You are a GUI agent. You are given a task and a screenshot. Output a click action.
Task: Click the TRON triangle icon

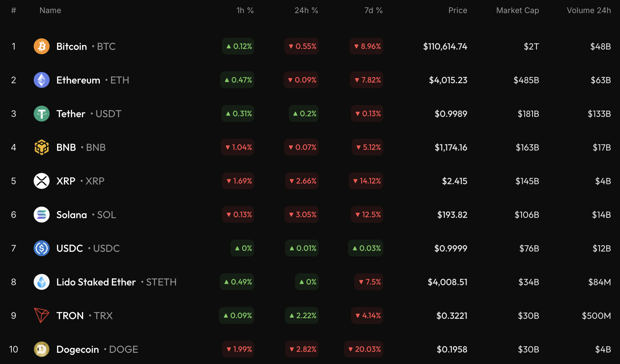pyautogui.click(x=41, y=315)
